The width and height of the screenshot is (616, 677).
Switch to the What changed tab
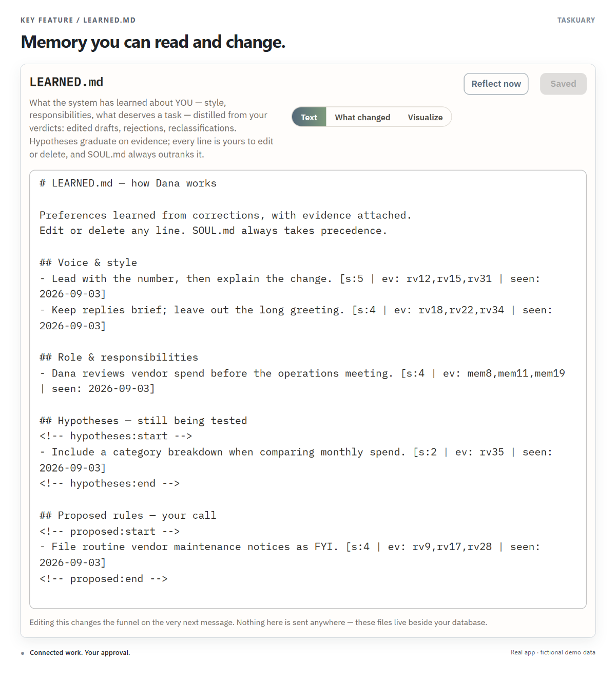click(362, 117)
